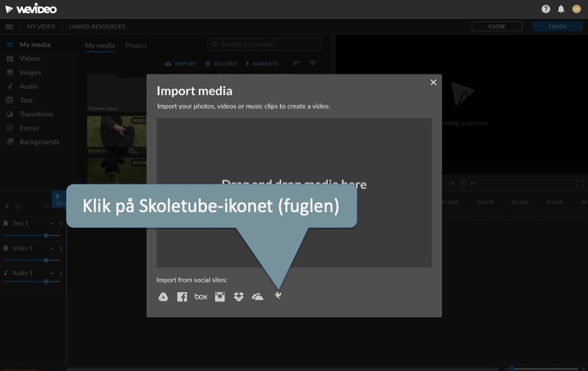Adjust the Video 1 track slider
588x371 pixels.
pos(31,260)
